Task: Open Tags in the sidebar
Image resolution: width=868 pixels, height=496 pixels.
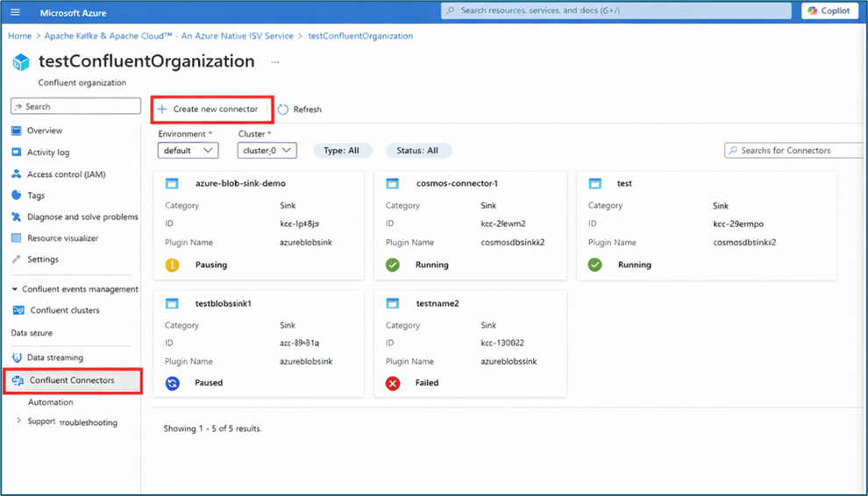Action: [36, 195]
